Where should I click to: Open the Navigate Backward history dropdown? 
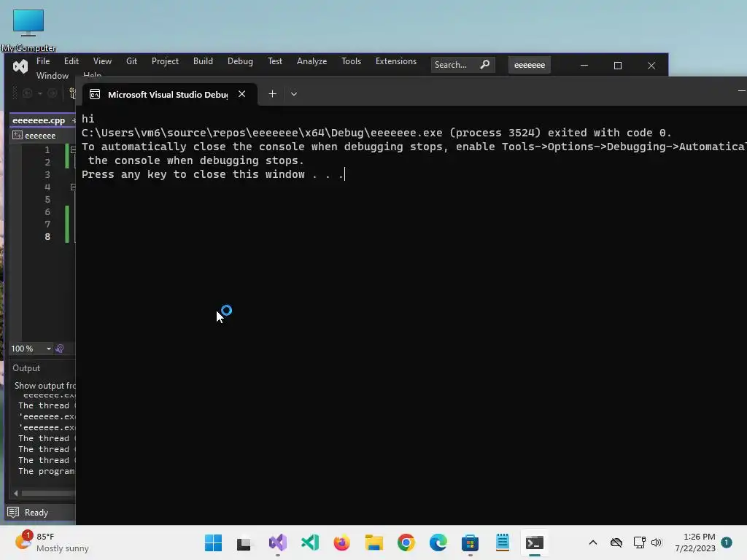(x=40, y=93)
